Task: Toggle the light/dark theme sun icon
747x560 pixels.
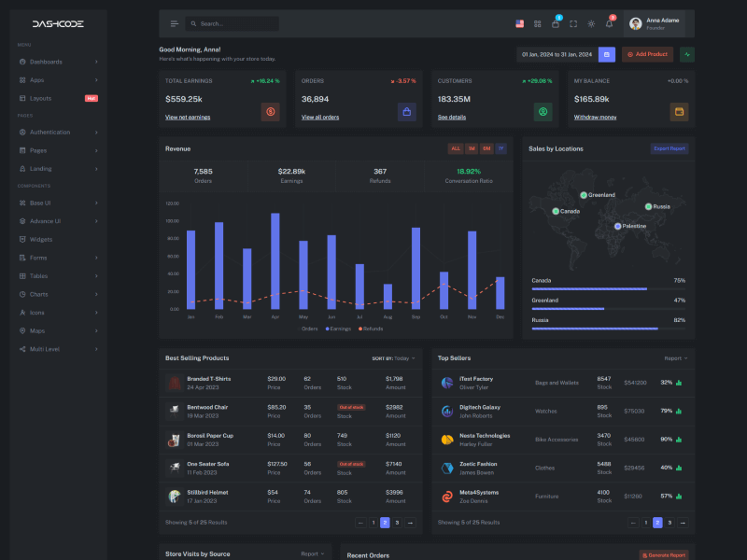Action: [591, 23]
